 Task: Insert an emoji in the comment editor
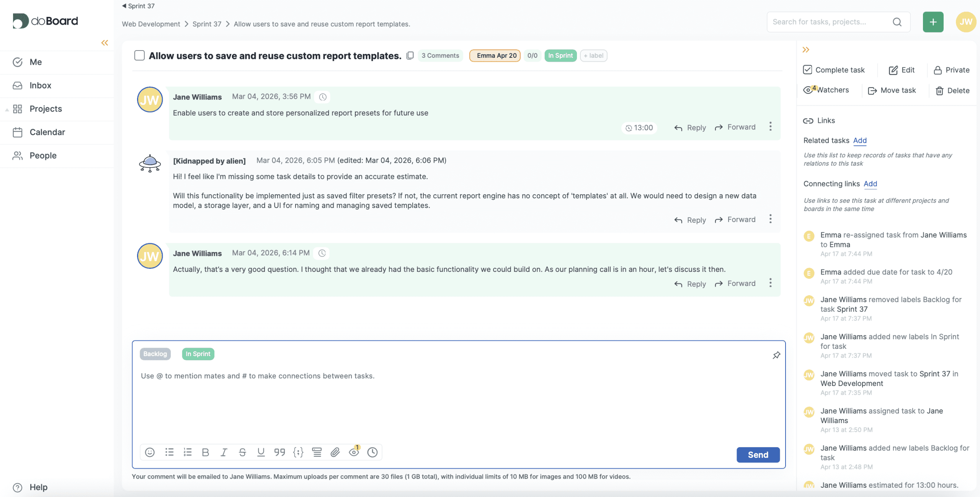pyautogui.click(x=150, y=452)
